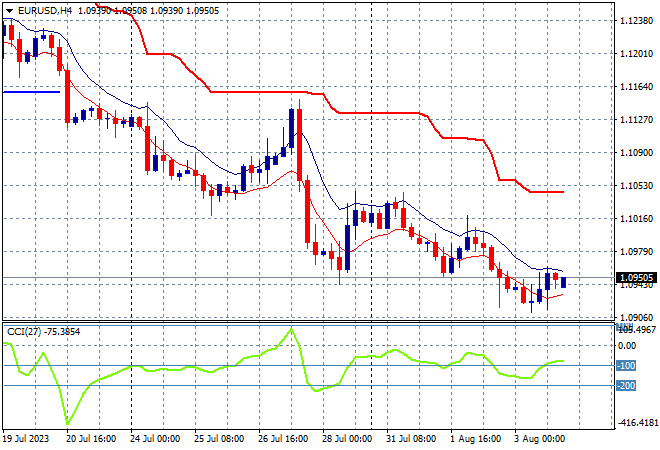Click the tall blue candle at 28 Jul 00:00

tap(348, 248)
